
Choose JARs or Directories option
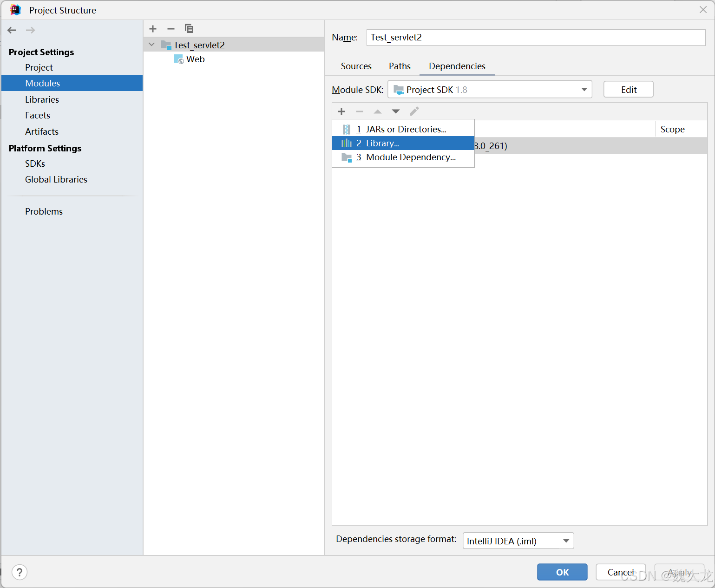(x=403, y=129)
